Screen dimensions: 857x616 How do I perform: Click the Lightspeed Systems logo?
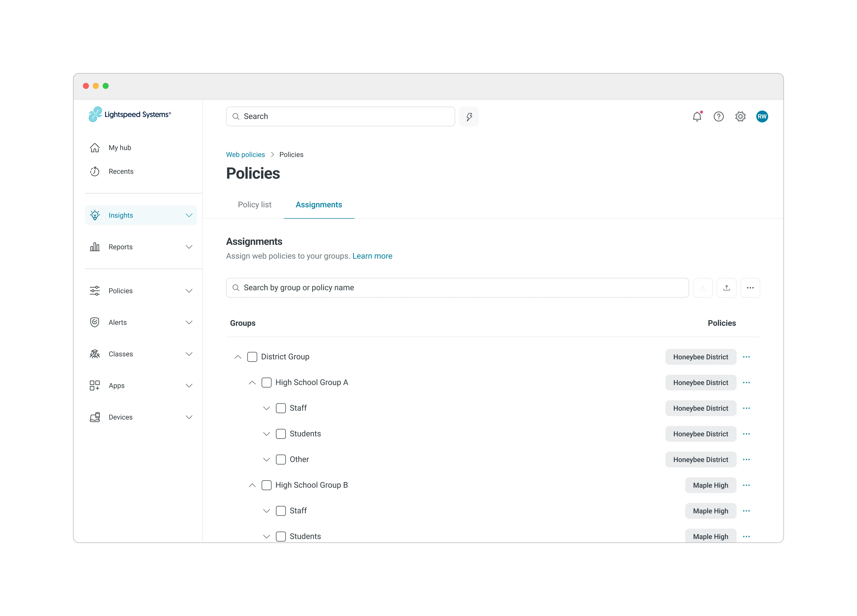(x=130, y=114)
